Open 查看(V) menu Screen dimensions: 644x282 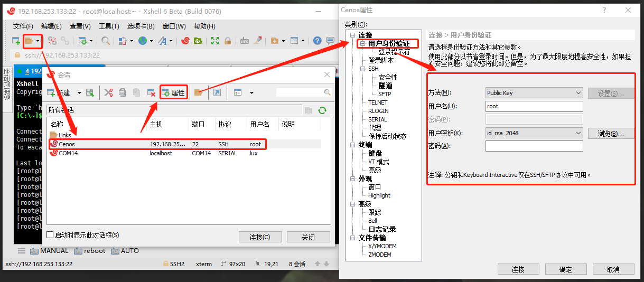click(80, 26)
